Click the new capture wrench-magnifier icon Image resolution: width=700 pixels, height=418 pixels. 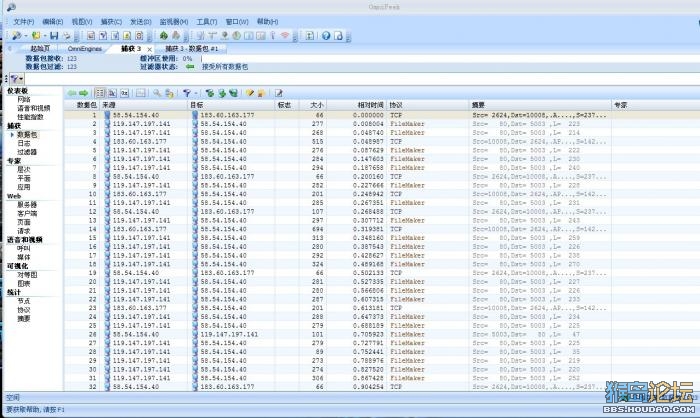(16, 35)
